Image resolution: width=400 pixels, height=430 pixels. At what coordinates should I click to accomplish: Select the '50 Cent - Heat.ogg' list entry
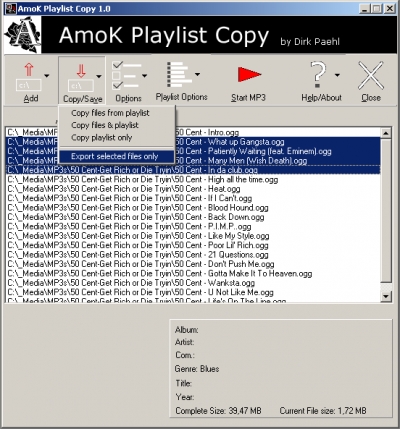coord(193,189)
